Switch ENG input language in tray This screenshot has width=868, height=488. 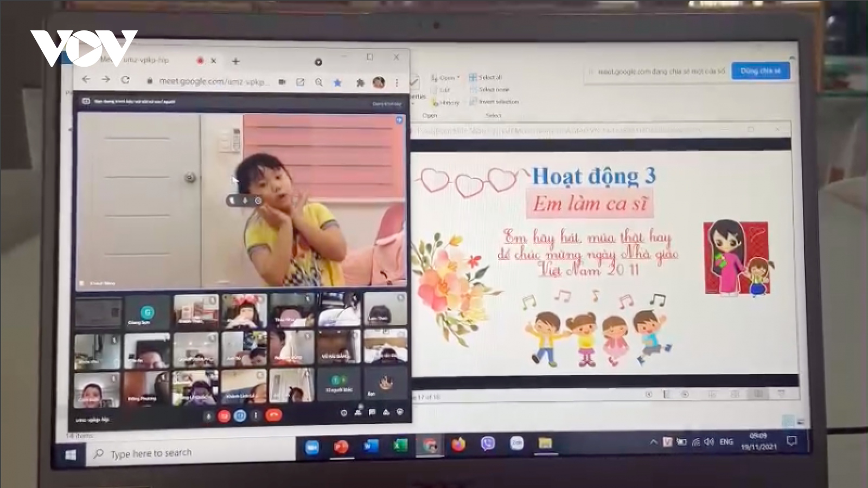[x=726, y=442]
